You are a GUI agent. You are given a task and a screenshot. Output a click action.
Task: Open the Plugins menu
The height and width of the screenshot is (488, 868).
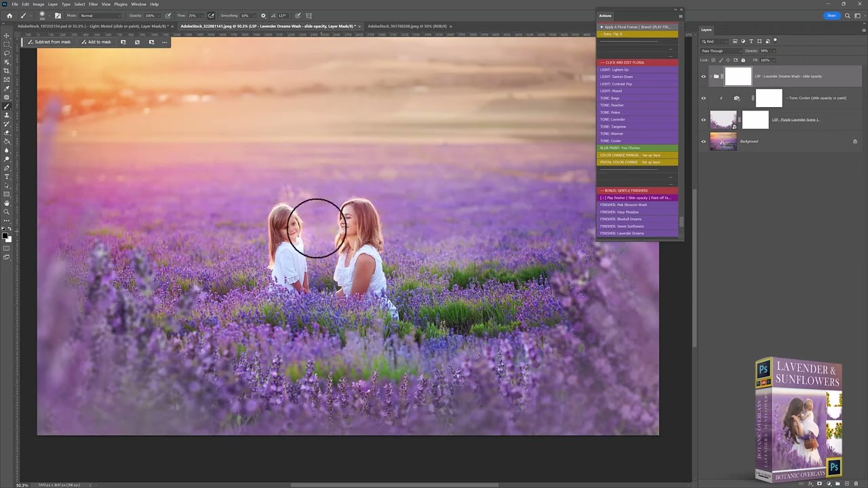121,4
